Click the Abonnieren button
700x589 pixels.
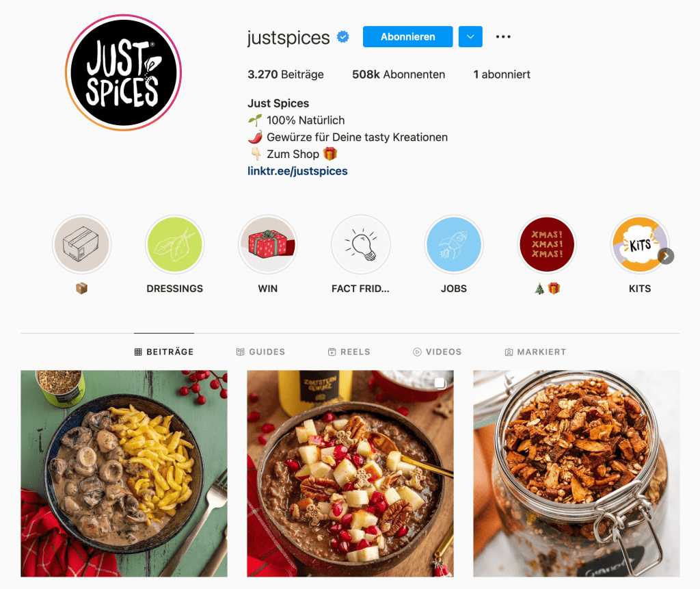point(407,37)
